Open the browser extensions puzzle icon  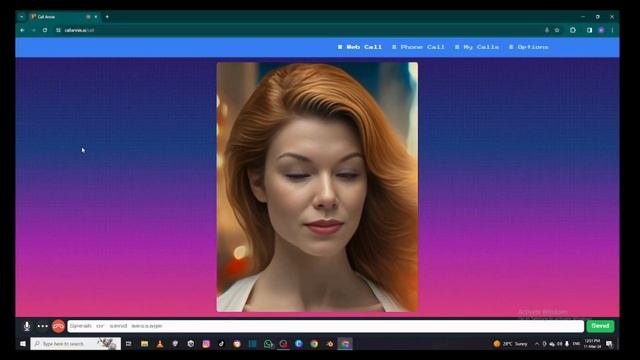point(573,30)
